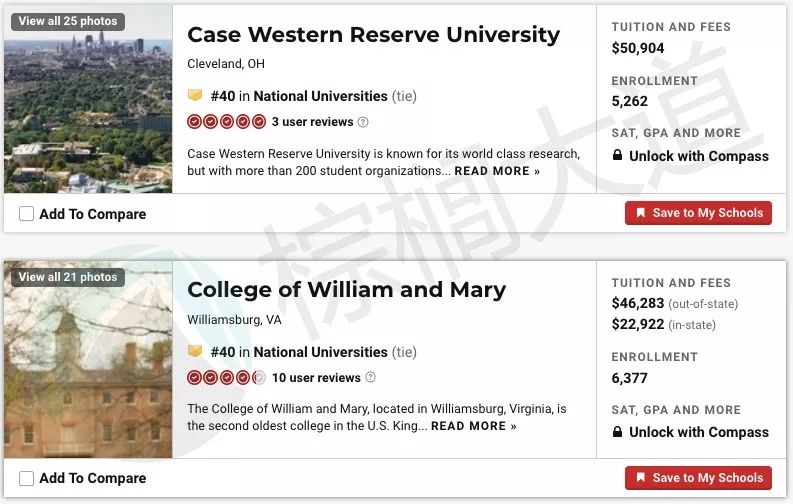This screenshot has height=504, width=793.
Task: Click National Universities link under Case Western
Action: click(x=320, y=96)
